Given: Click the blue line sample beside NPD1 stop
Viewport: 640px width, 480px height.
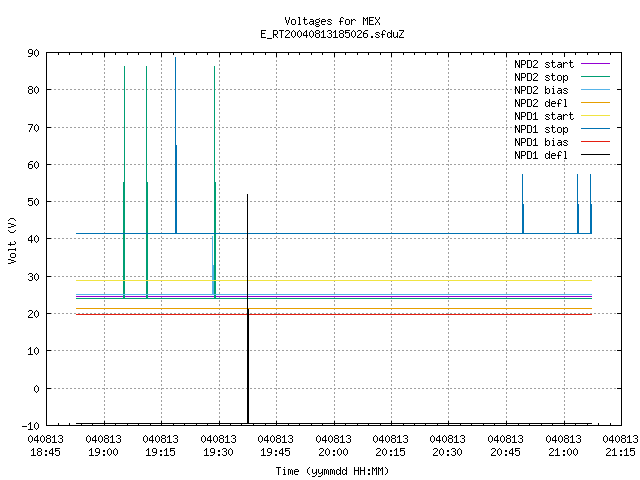Looking at the screenshot, I should click(595, 129).
